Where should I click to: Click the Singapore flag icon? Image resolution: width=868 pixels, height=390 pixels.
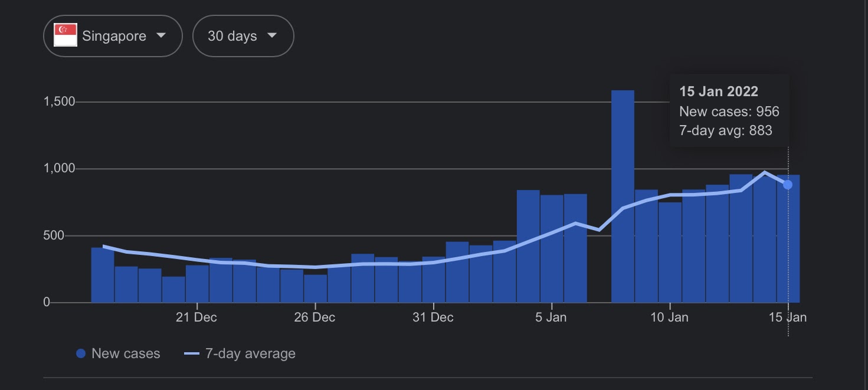coord(65,35)
